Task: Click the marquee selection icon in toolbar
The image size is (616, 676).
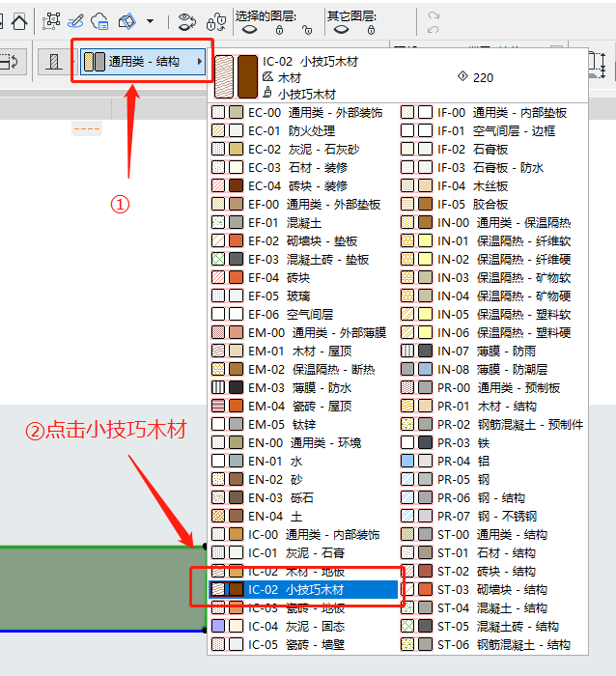Action: point(51,21)
